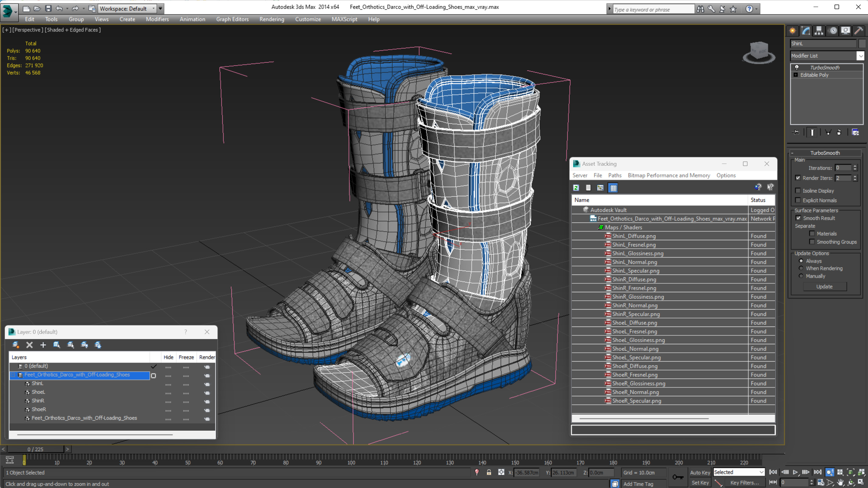
Task: Open the Utilities hammer panel tab
Action: pos(859,31)
